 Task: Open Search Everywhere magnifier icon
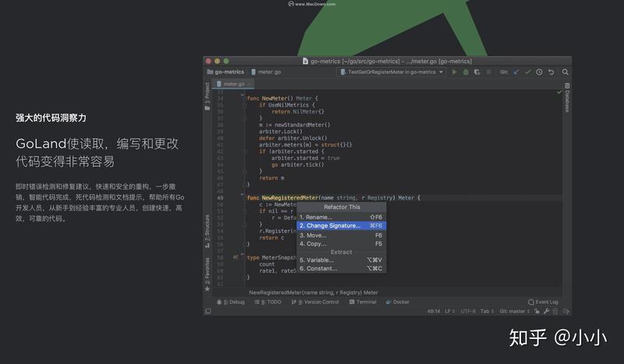(565, 72)
